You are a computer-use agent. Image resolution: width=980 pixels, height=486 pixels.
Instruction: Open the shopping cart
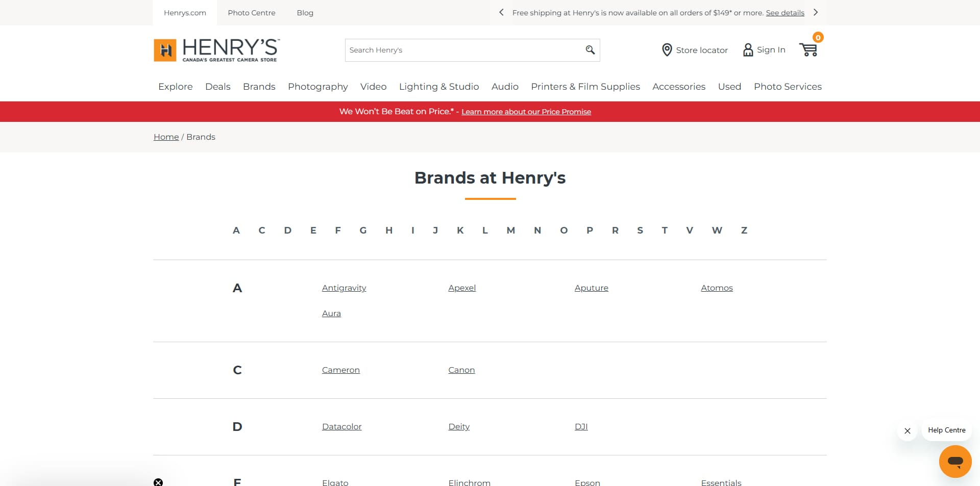[x=809, y=49]
